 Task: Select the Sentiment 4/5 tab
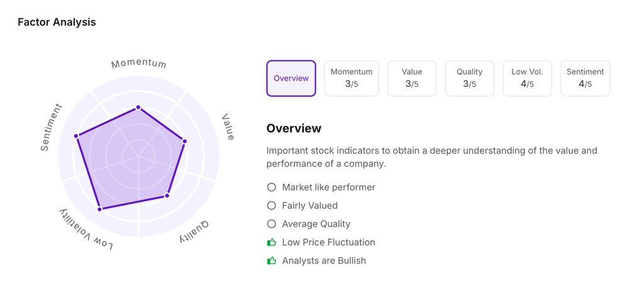coord(585,79)
